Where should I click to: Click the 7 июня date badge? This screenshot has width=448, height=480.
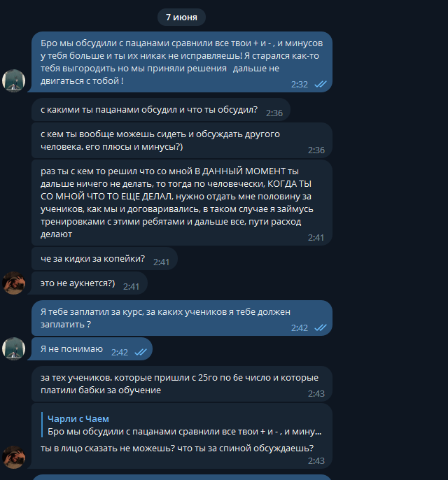pyautogui.click(x=181, y=17)
